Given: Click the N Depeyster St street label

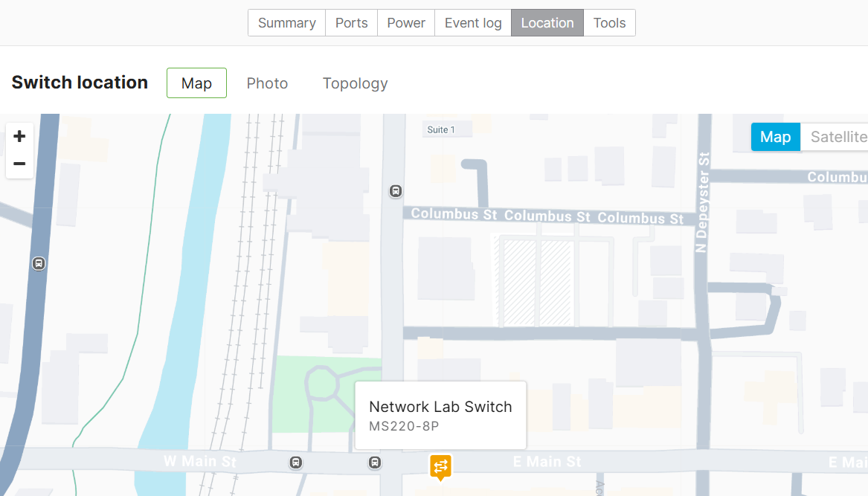Looking at the screenshot, I should point(702,202).
